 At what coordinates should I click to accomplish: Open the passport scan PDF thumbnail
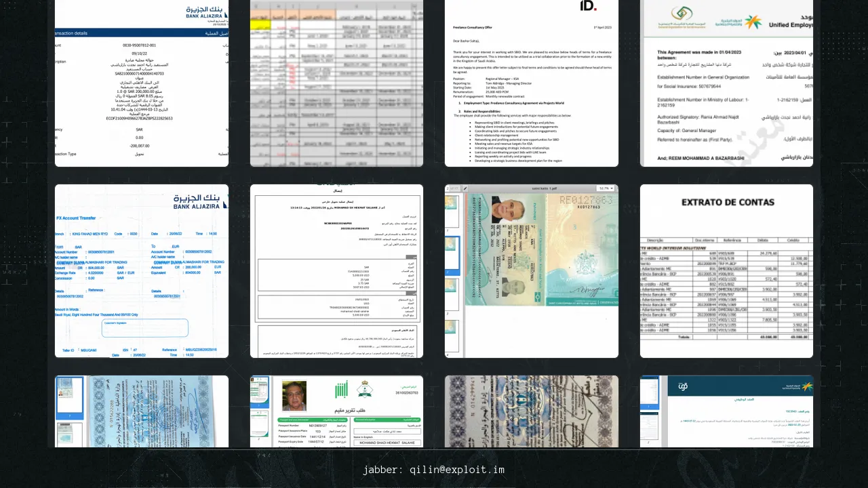click(x=531, y=271)
